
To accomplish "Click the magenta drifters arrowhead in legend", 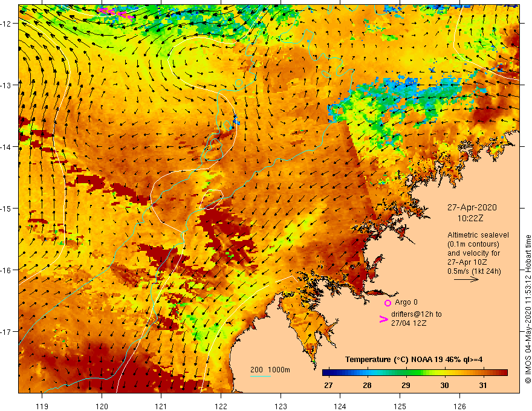I will [x=383, y=319].
